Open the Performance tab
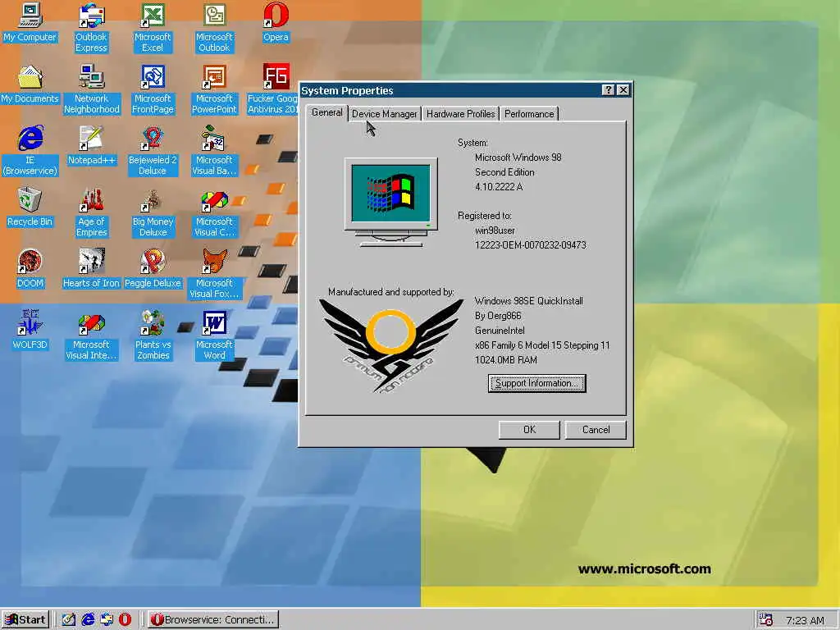 click(529, 113)
